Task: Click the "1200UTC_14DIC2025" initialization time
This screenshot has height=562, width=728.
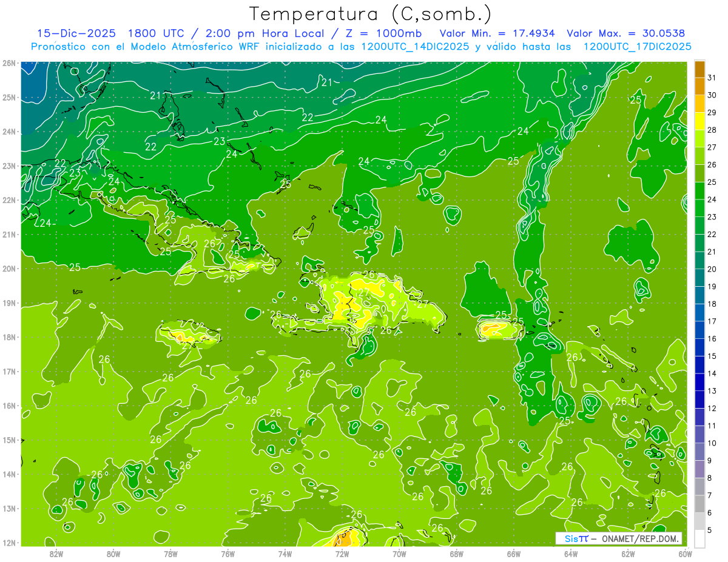Action: tap(415, 46)
